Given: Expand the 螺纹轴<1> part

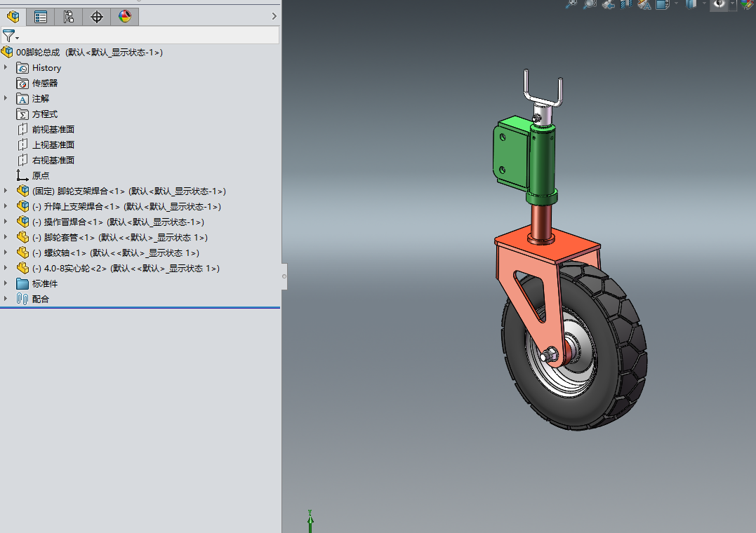Looking at the screenshot, I should pyautogui.click(x=6, y=252).
